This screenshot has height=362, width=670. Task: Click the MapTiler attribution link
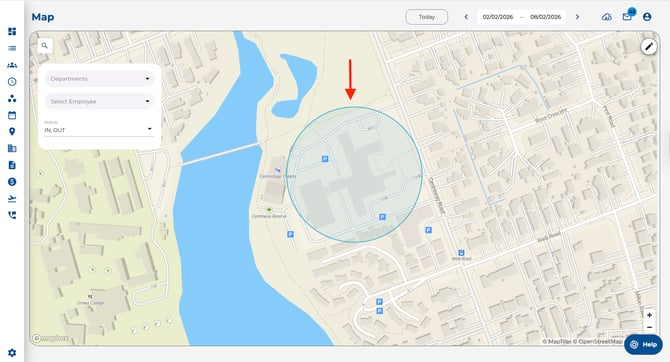(557, 341)
